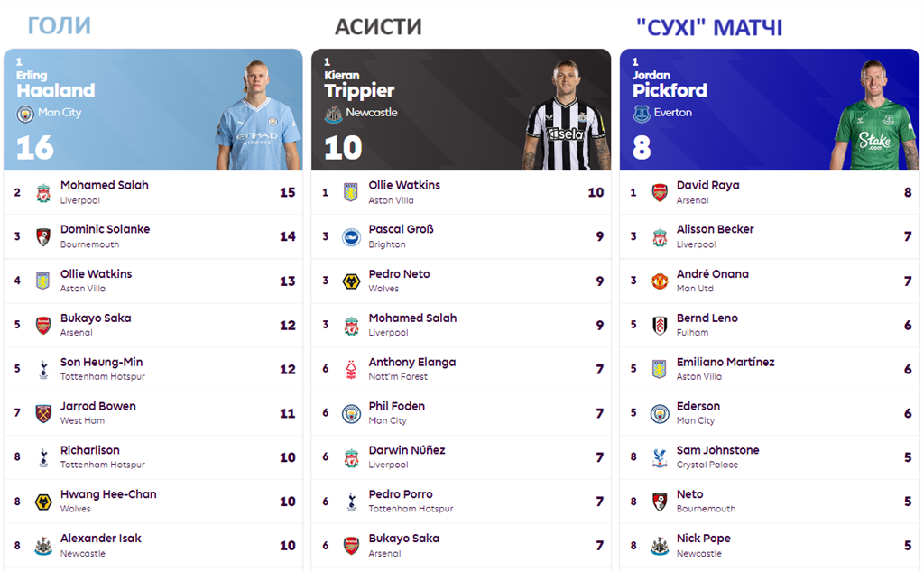Click Crystal Palace crest next to Sam Johnstone
Screen dimensions: 924x571
[x=660, y=457]
